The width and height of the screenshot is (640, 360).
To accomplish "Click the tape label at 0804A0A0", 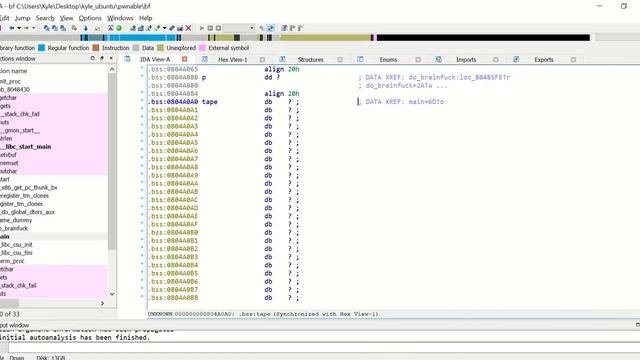I will click(209, 102).
